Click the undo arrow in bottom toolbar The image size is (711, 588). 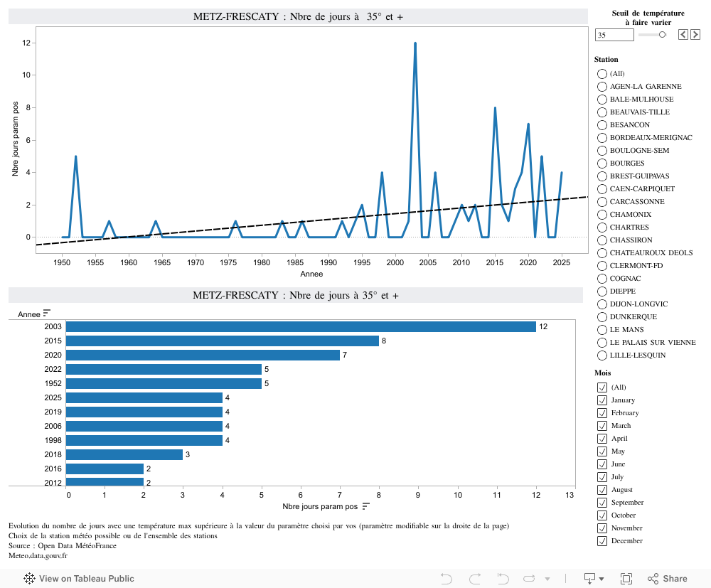[447, 578]
